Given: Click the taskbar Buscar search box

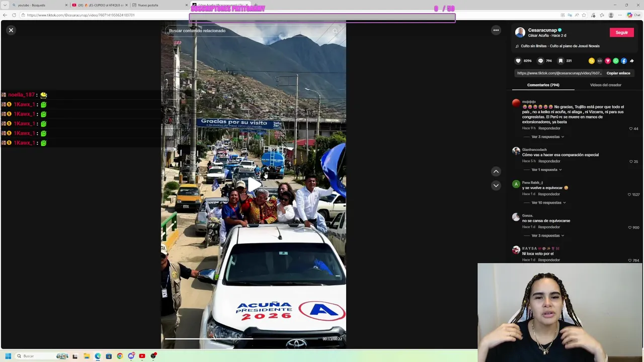Looking at the screenshot, I should [42, 356].
